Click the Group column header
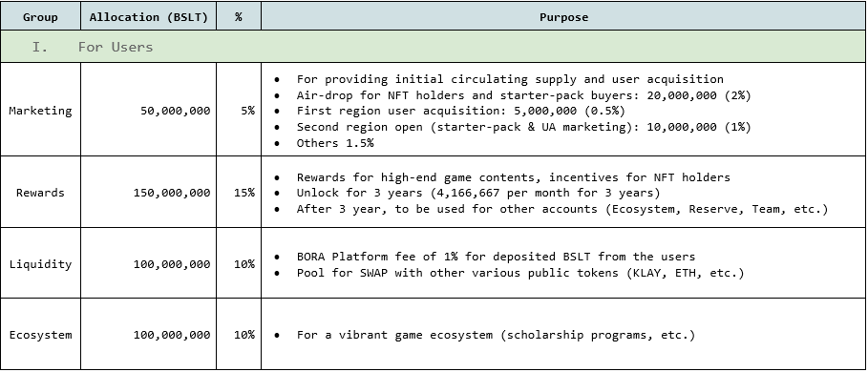Screen dimensions: 868x372 click(x=40, y=16)
